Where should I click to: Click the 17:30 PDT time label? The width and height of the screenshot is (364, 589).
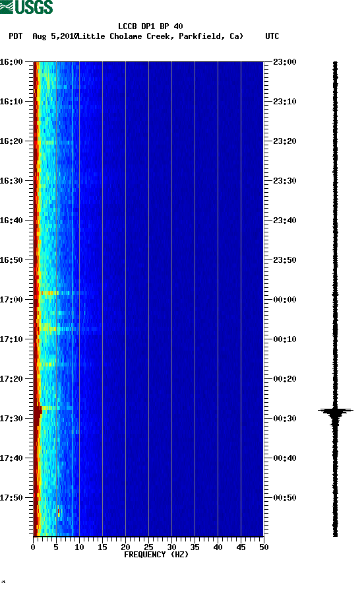pyautogui.click(x=11, y=419)
